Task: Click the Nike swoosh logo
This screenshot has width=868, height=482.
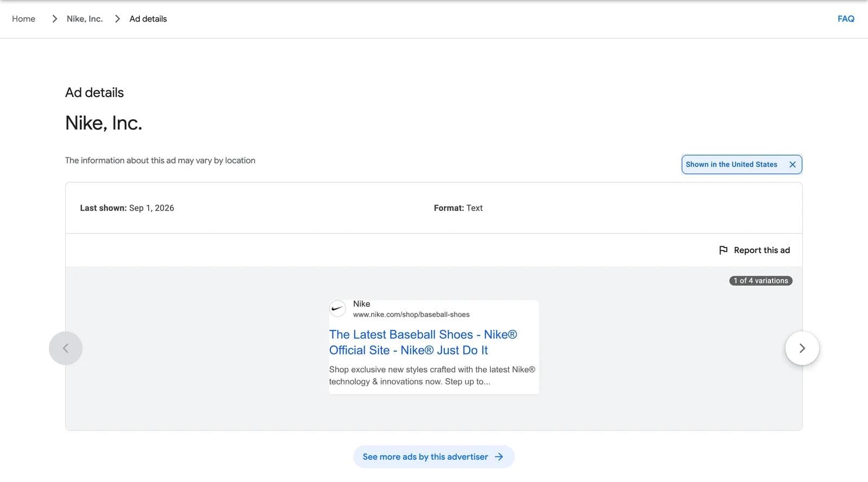Action: click(x=337, y=309)
